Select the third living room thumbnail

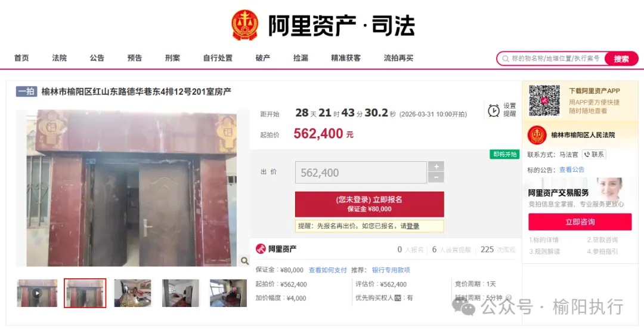132,293
